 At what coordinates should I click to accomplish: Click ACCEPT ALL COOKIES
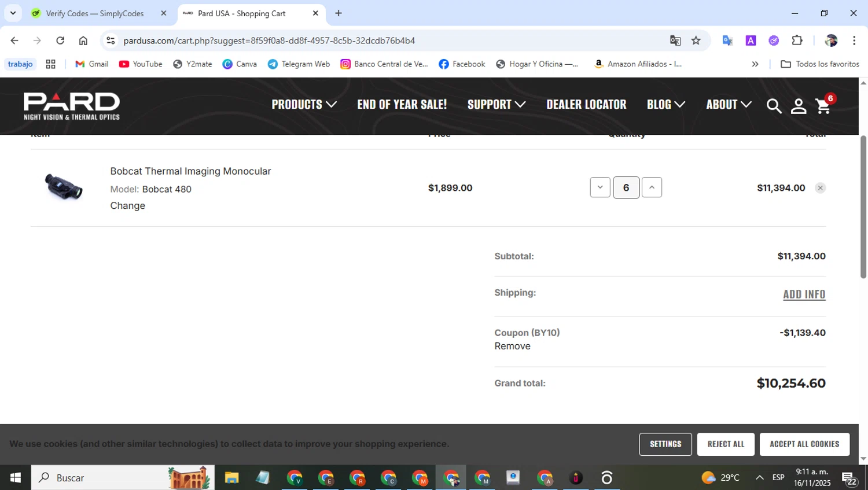pyautogui.click(x=804, y=444)
